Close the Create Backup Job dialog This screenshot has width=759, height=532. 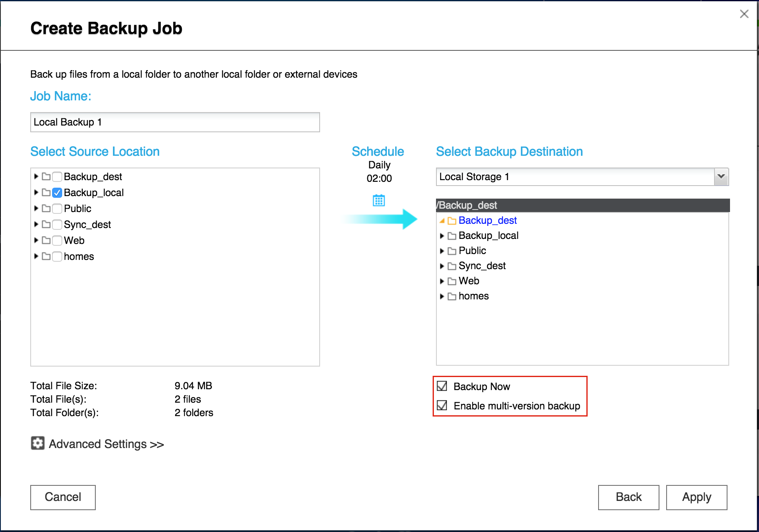[744, 14]
